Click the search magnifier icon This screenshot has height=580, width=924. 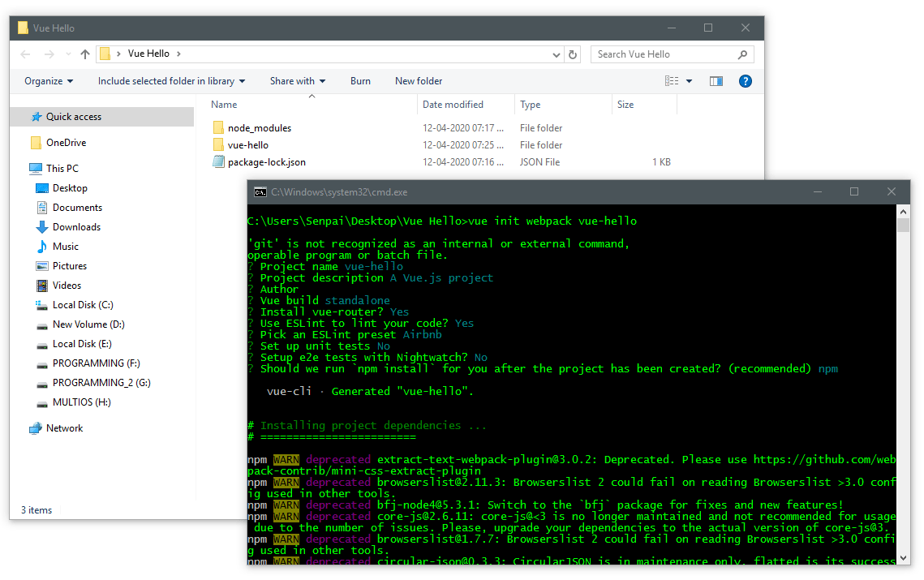(742, 54)
